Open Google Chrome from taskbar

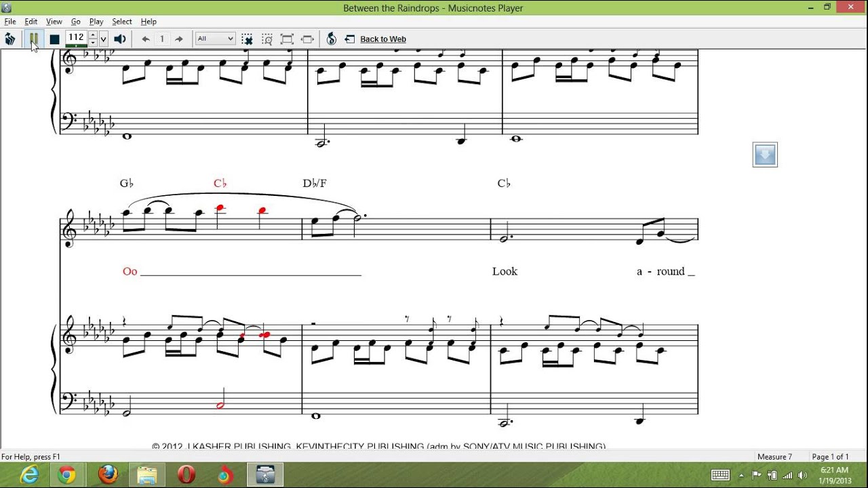pos(66,475)
